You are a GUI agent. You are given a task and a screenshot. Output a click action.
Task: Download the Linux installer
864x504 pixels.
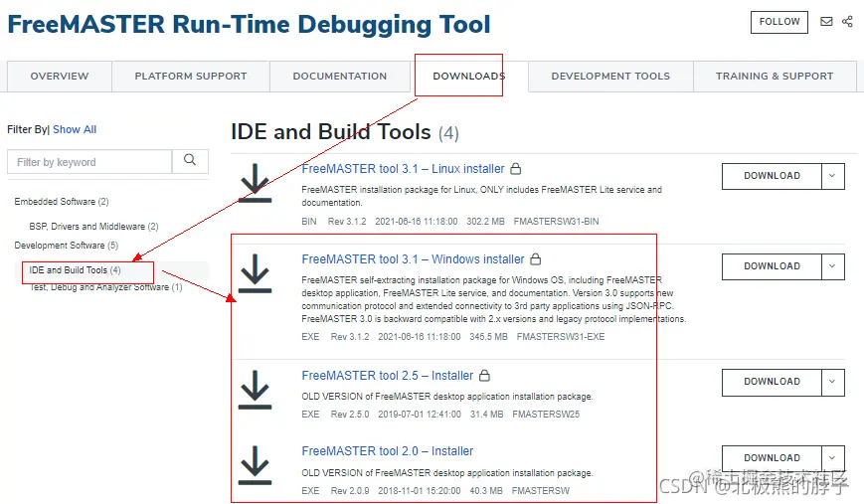772,176
